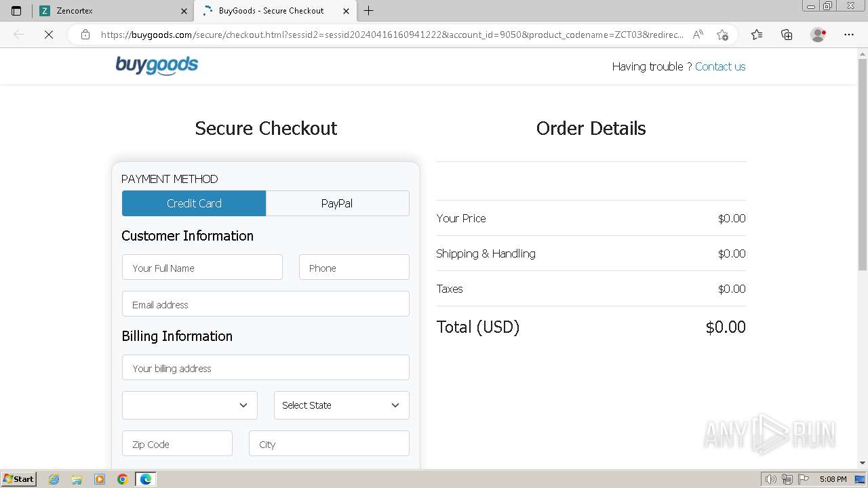Screen dimensions: 868x488
Task: Click the Shipping & Handling label
Action: pyautogui.click(x=486, y=253)
